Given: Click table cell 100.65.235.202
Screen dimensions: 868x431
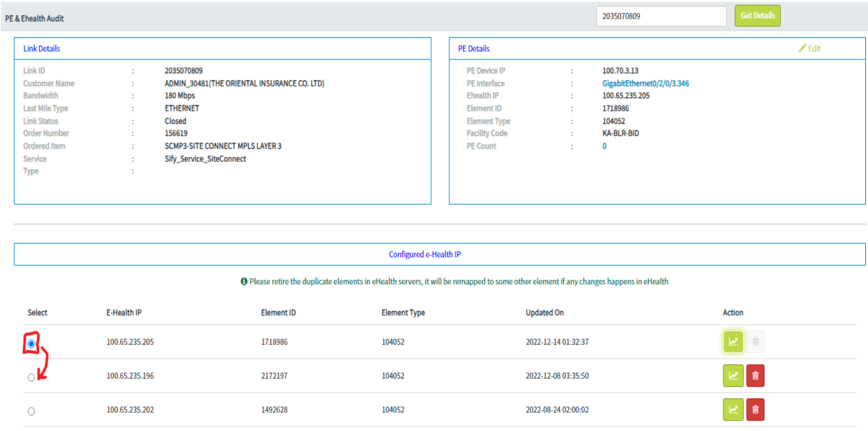Looking at the screenshot, I should click(130, 410).
